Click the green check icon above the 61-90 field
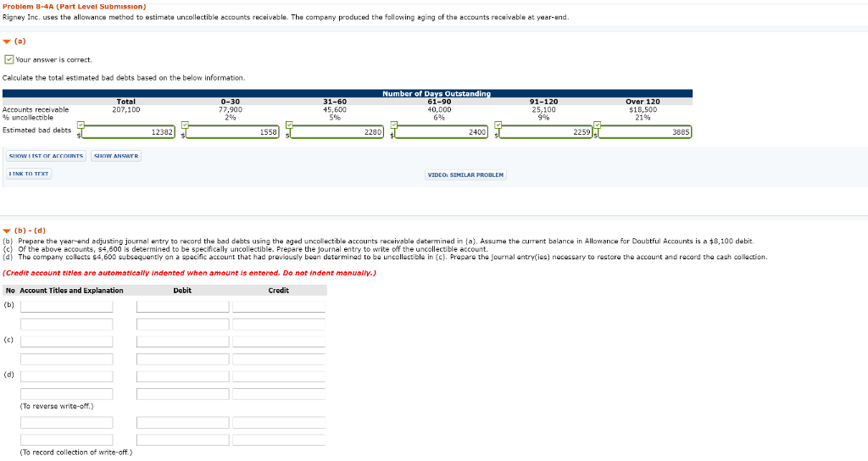 point(393,125)
